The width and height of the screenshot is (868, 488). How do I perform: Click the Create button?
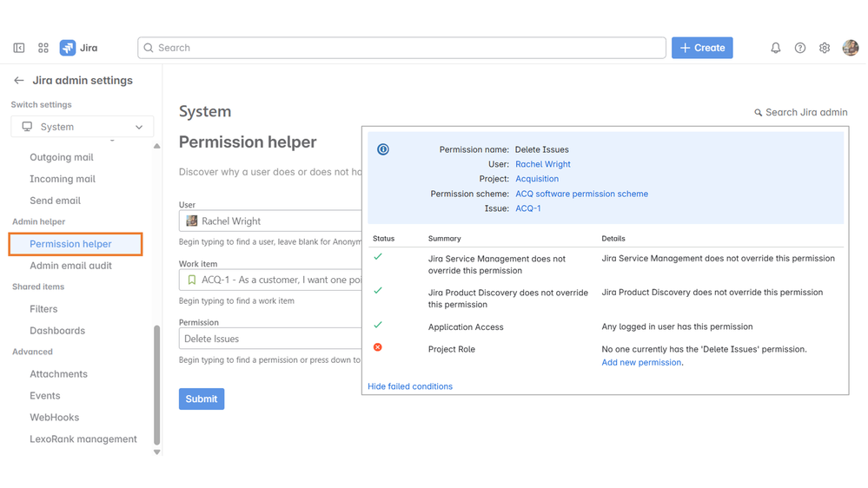coord(702,48)
